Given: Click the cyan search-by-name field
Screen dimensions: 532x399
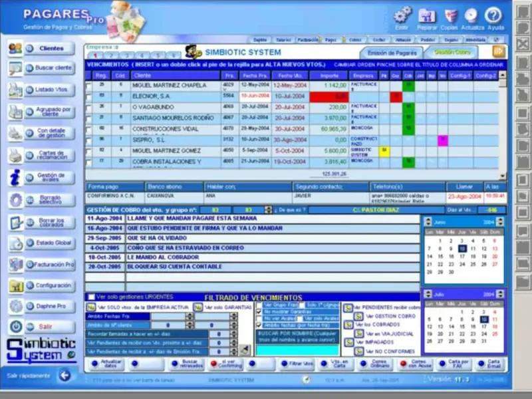Looking at the screenshot, I should [x=297, y=350].
